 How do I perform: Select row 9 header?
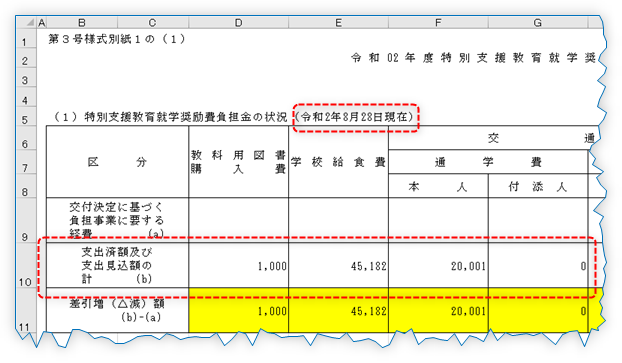26,220
